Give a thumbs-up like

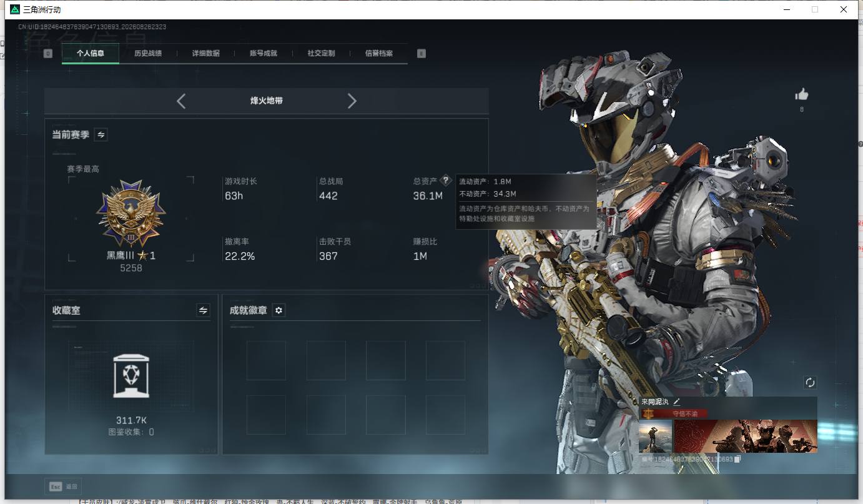pyautogui.click(x=802, y=94)
